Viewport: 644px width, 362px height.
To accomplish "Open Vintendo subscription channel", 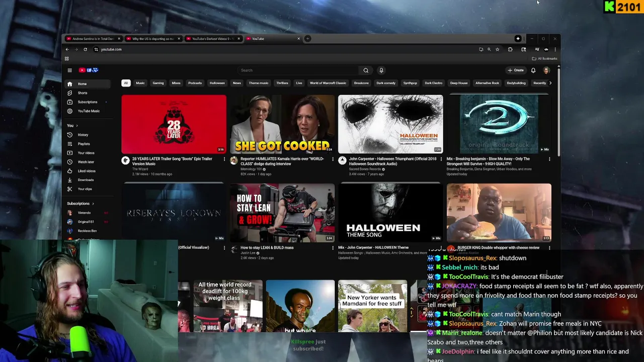I will [87, 213].
